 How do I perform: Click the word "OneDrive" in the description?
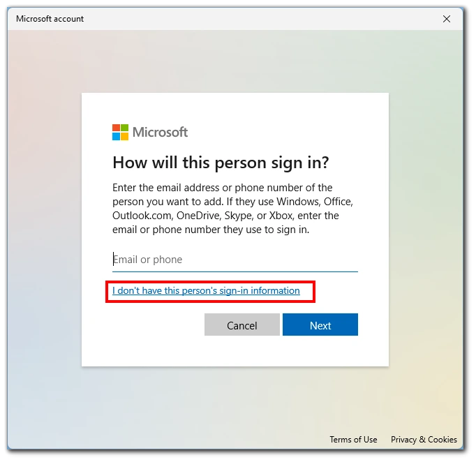tap(200, 216)
